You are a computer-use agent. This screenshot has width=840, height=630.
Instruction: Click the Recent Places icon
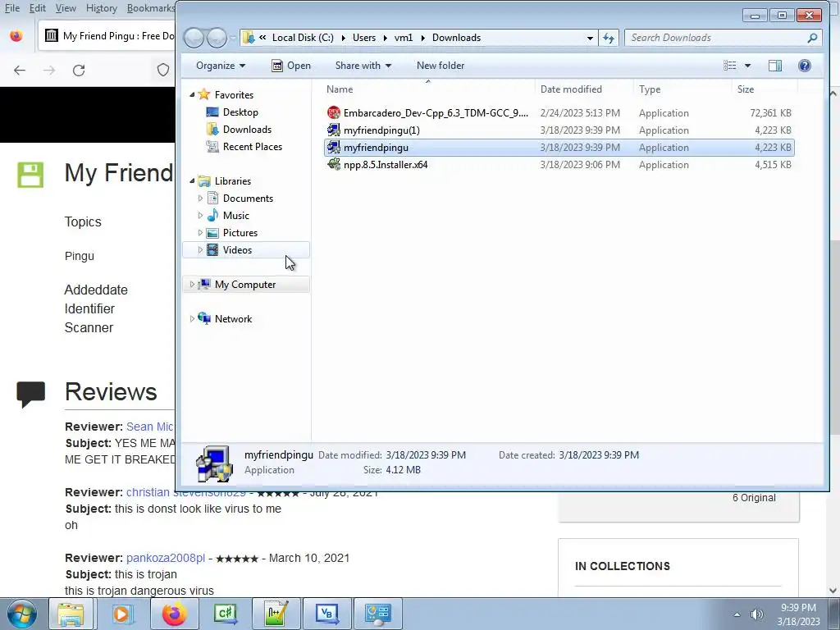pyautogui.click(x=212, y=146)
